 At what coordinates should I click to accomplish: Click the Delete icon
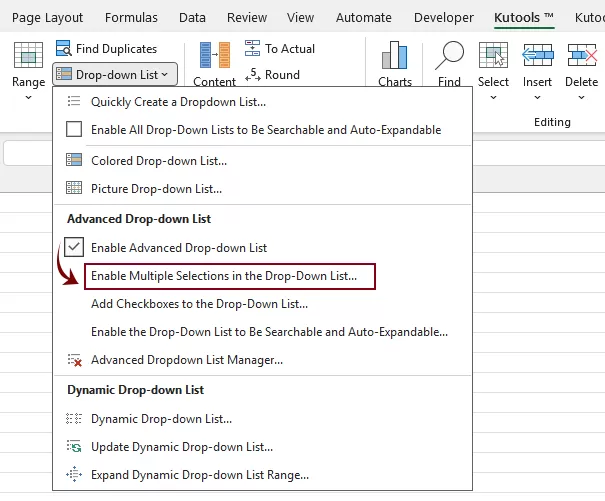coord(582,55)
